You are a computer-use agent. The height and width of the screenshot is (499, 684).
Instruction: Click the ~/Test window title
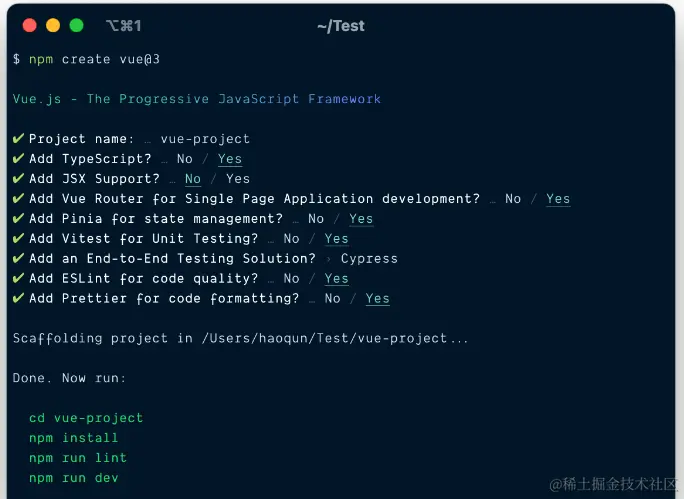click(x=341, y=26)
